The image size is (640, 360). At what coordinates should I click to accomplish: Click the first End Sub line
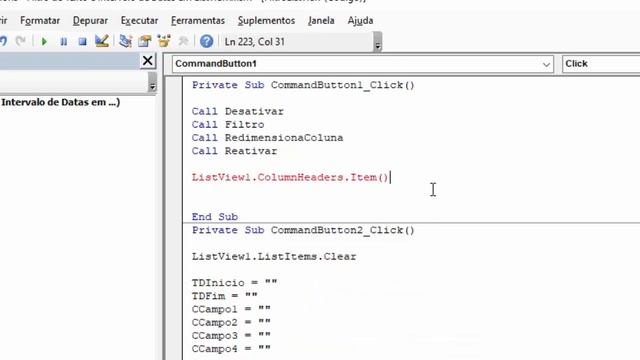point(215,217)
